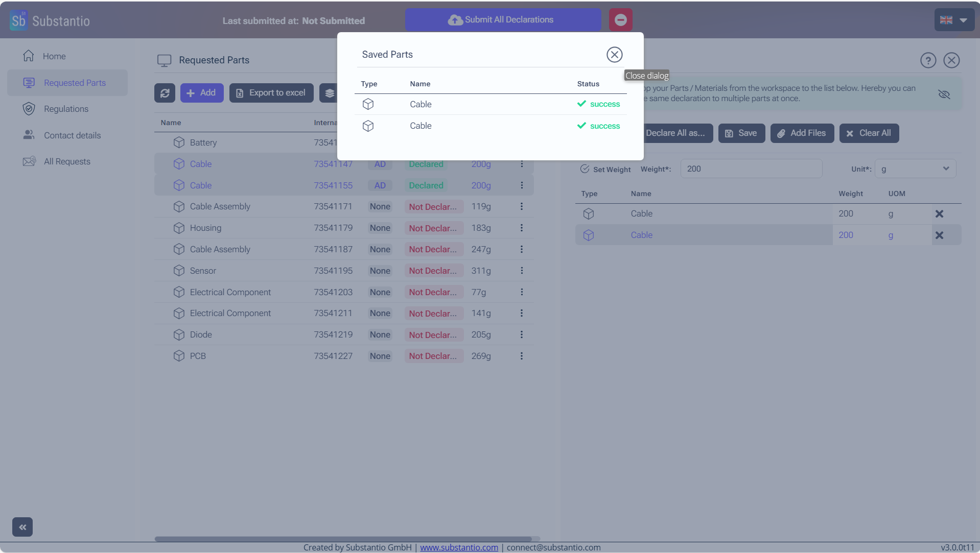This screenshot has width=980, height=553.
Task: Open the options menu for Housing row
Action: pyautogui.click(x=521, y=228)
